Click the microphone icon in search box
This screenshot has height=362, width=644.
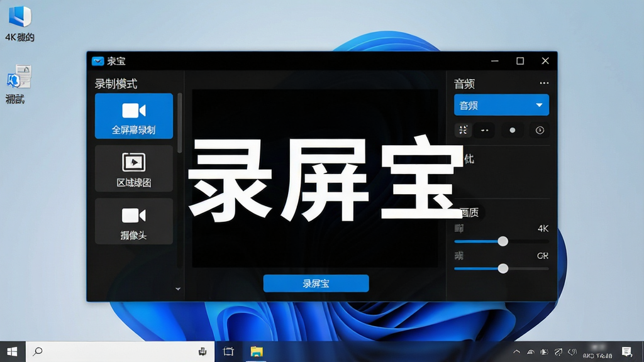click(202, 351)
